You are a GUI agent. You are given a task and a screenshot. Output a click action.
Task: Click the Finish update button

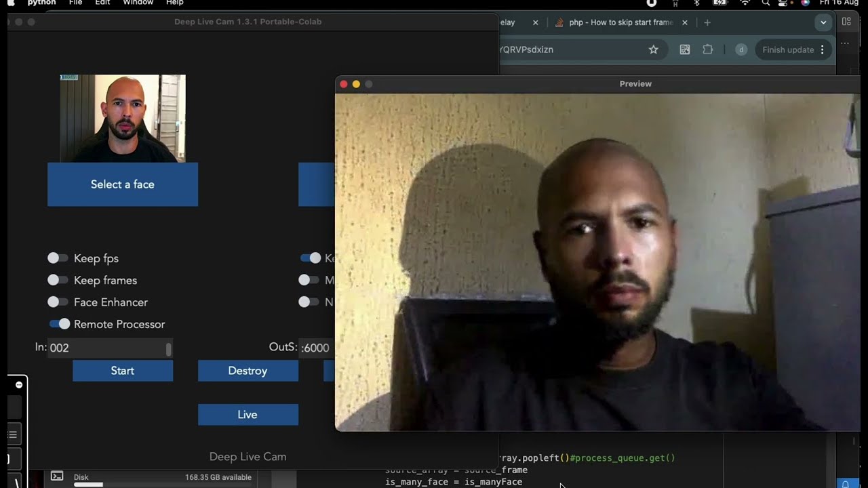click(788, 49)
